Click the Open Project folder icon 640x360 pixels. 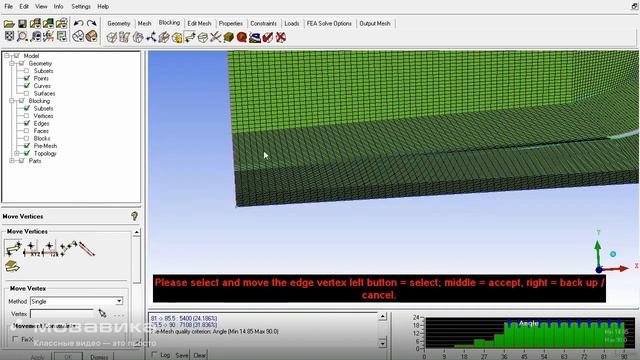[9, 24]
